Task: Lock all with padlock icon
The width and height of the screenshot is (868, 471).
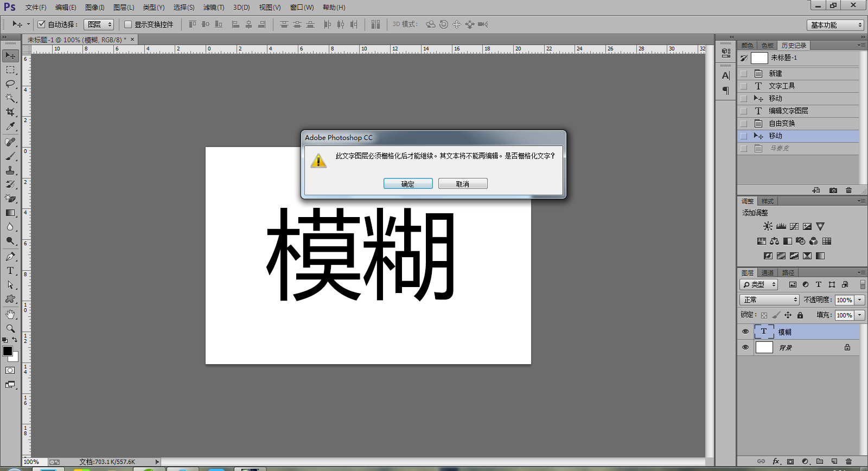Action: [800, 315]
